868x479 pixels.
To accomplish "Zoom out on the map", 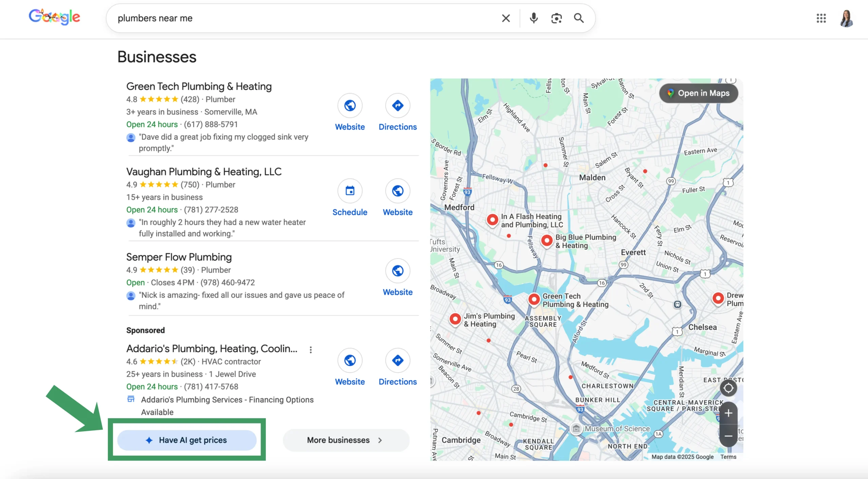I will (x=729, y=436).
